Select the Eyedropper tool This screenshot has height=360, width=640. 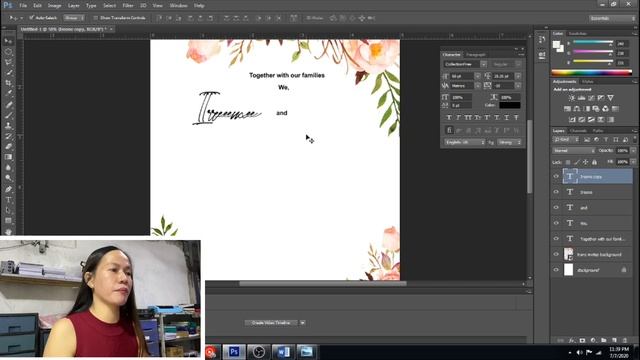tap(8, 93)
